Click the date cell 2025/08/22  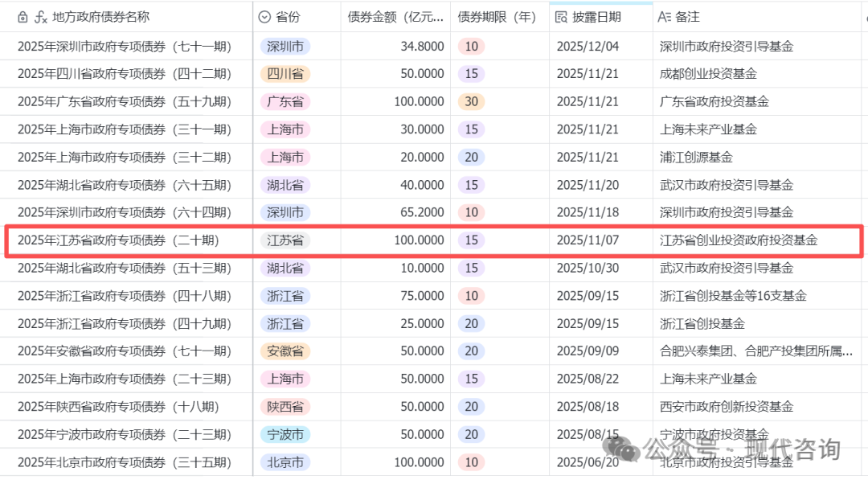point(601,379)
